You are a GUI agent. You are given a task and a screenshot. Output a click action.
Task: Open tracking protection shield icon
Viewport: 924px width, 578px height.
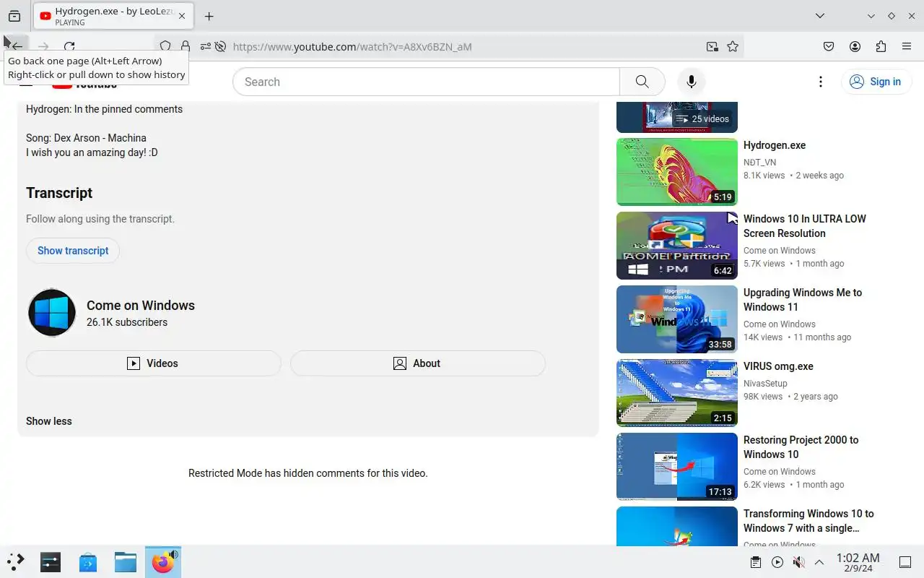point(165,46)
